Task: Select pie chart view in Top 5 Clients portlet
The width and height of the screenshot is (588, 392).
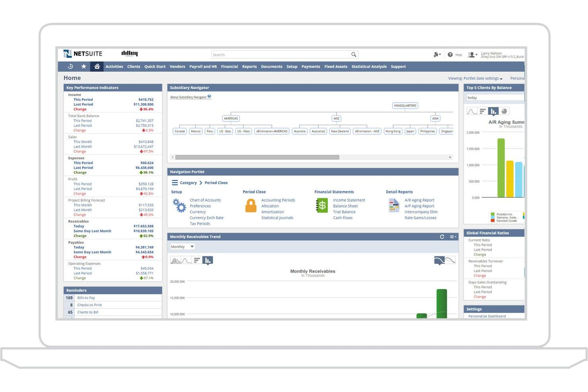Action: [x=504, y=111]
